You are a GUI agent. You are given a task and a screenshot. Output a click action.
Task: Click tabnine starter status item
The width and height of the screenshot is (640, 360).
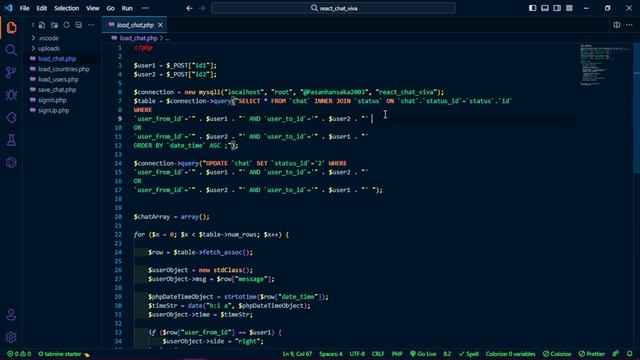point(64,353)
